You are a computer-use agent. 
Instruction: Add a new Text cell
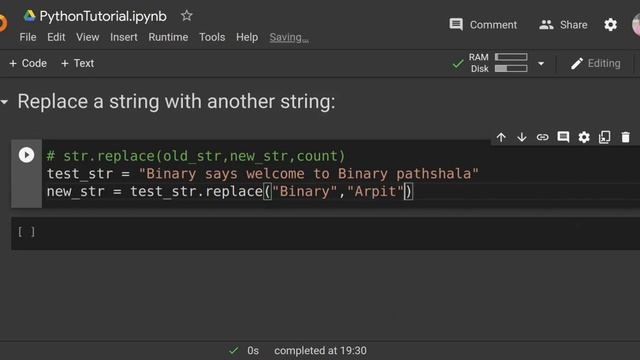click(77, 63)
